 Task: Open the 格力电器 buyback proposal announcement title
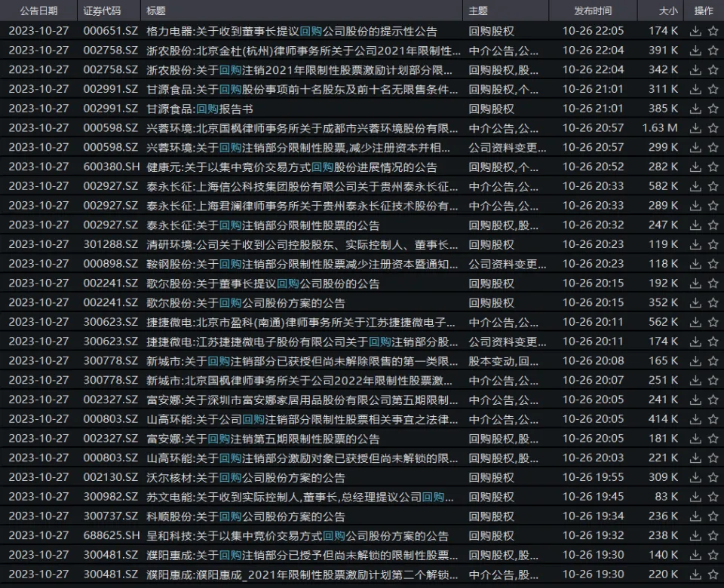(291, 31)
